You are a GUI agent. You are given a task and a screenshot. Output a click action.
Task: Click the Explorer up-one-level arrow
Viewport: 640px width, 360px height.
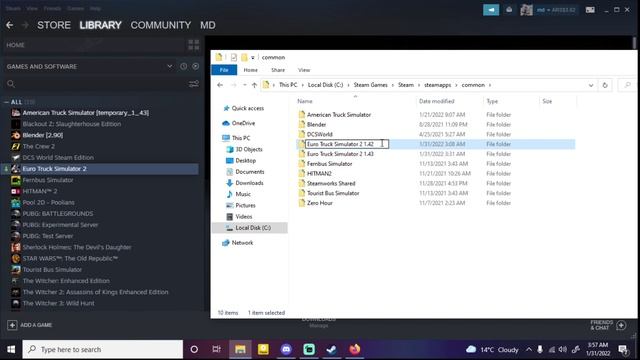tap(254, 85)
